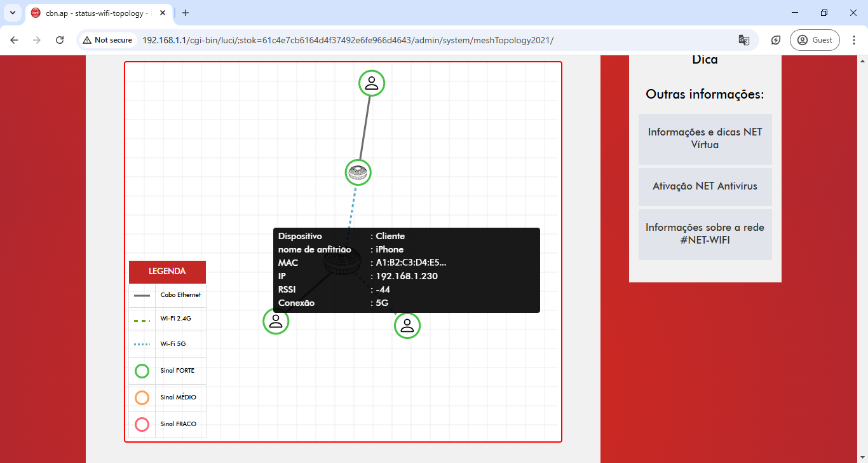Image resolution: width=868 pixels, height=463 pixels.
Task: Switch to the cbn.ap status-wifi-topology tab
Action: coord(95,13)
